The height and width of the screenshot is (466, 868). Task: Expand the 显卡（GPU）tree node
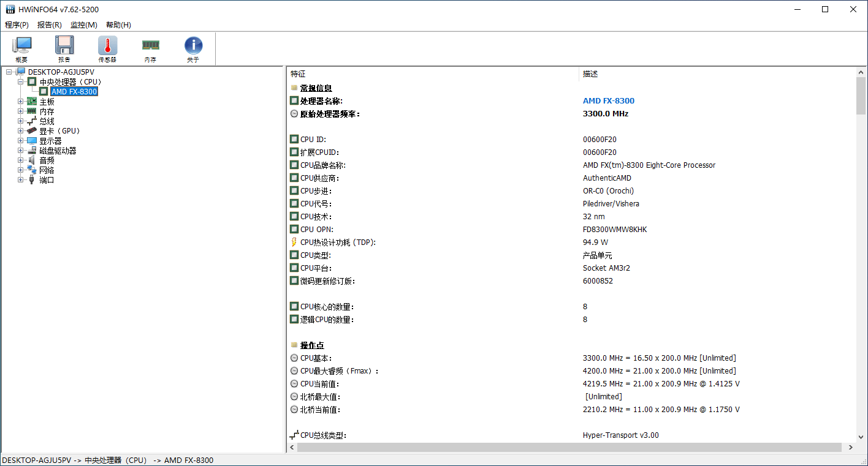[x=20, y=130]
